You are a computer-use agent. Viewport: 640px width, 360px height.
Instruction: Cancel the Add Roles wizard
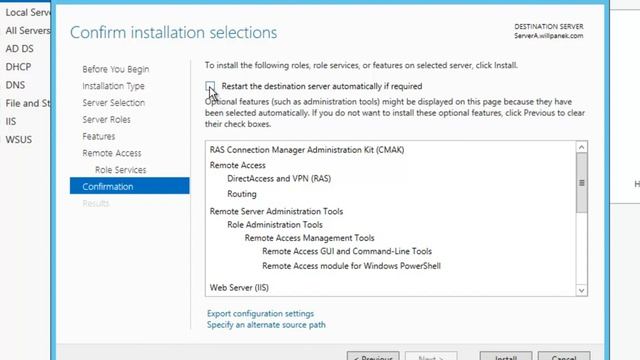point(564,356)
